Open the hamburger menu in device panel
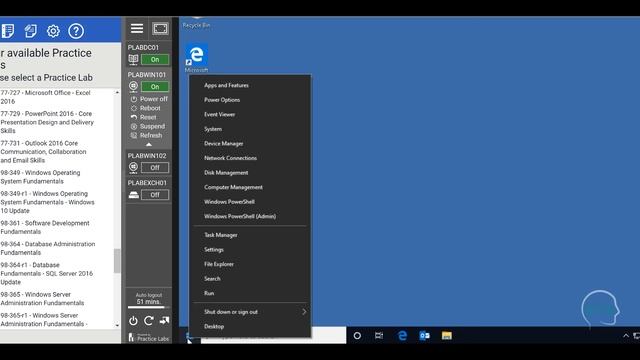The image size is (640, 360). click(137, 28)
